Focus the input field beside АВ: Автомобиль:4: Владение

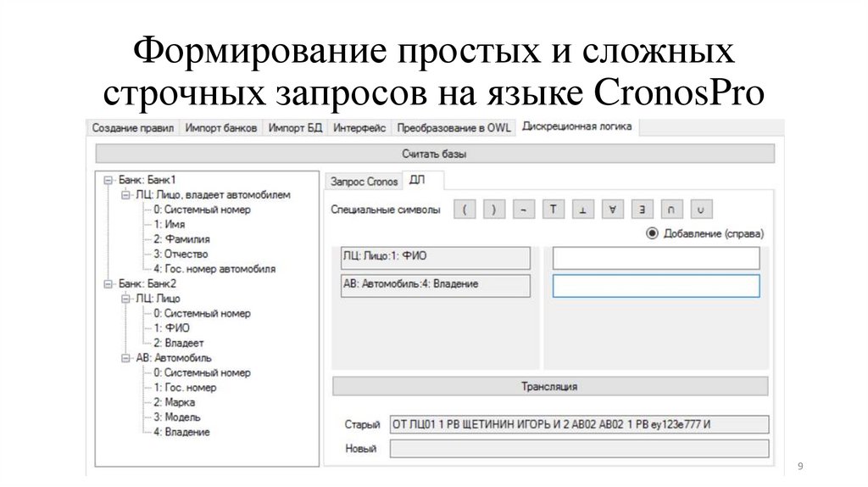click(656, 287)
